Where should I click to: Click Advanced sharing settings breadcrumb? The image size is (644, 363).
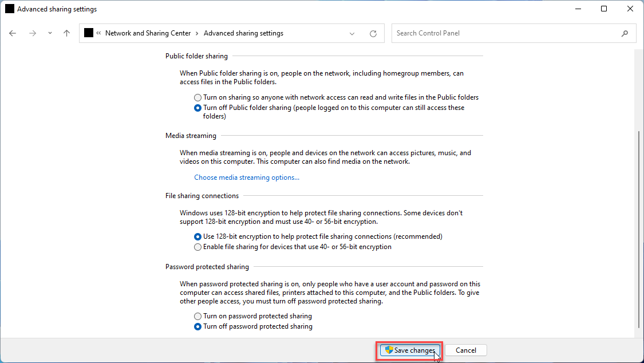(243, 33)
